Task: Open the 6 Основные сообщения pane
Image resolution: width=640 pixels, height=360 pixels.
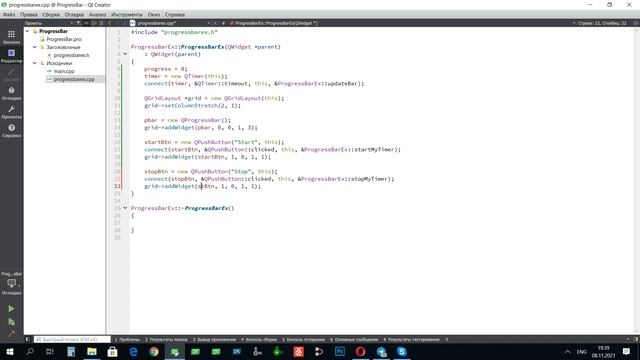Action: click(x=354, y=339)
